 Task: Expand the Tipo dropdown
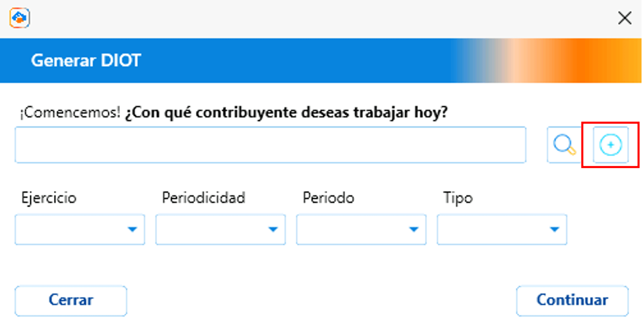[x=502, y=229]
